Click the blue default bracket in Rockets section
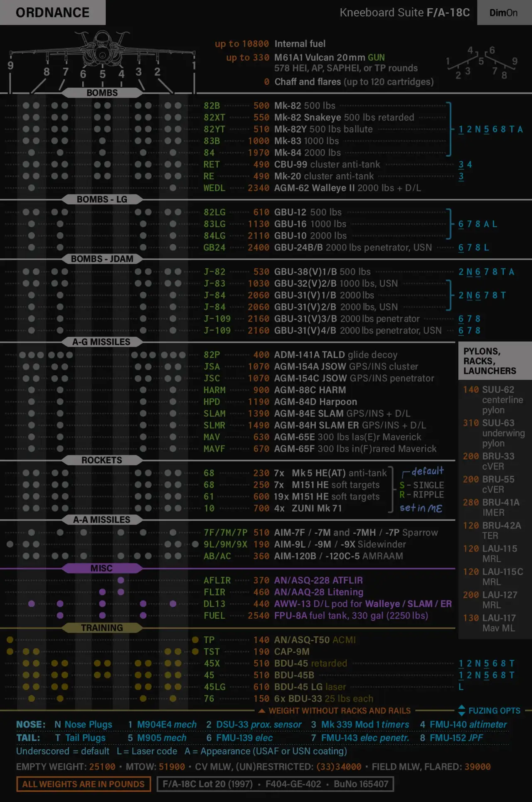Image resolution: width=532 pixels, height=802 pixels. click(406, 473)
